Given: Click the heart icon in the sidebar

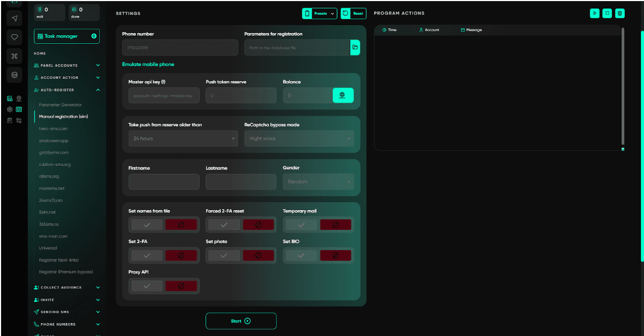Looking at the screenshot, I should tap(14, 36).
